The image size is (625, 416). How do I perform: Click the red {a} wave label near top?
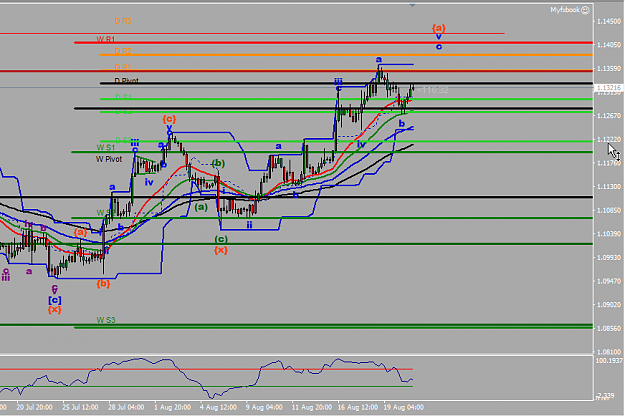(438, 28)
